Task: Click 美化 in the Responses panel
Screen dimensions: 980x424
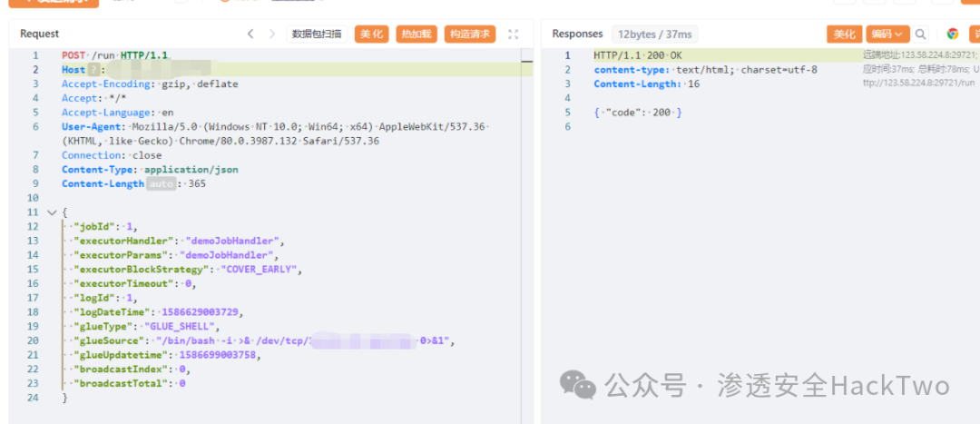Action: click(845, 34)
